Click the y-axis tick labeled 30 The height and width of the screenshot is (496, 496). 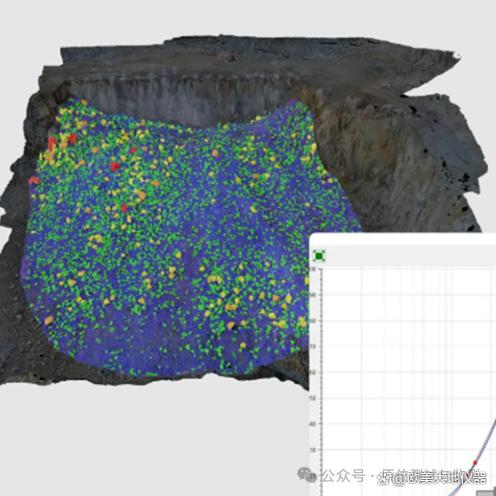pos(312,450)
